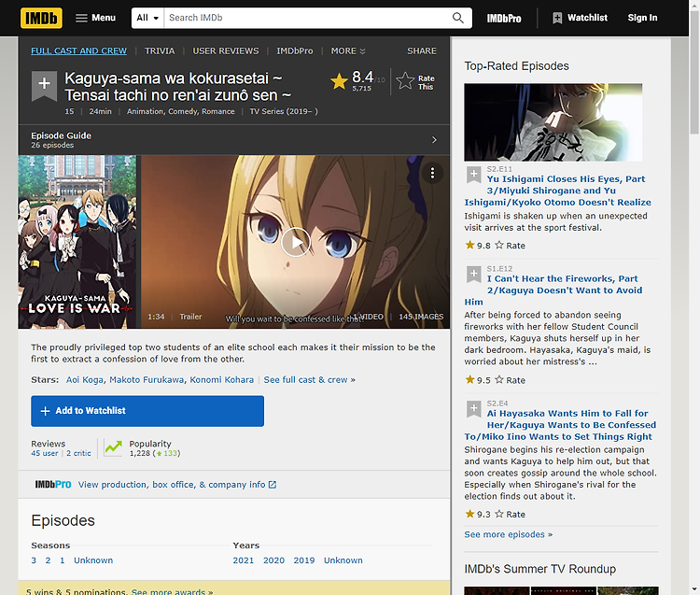Click View production, box office link
The image size is (700, 595).
pos(172,485)
